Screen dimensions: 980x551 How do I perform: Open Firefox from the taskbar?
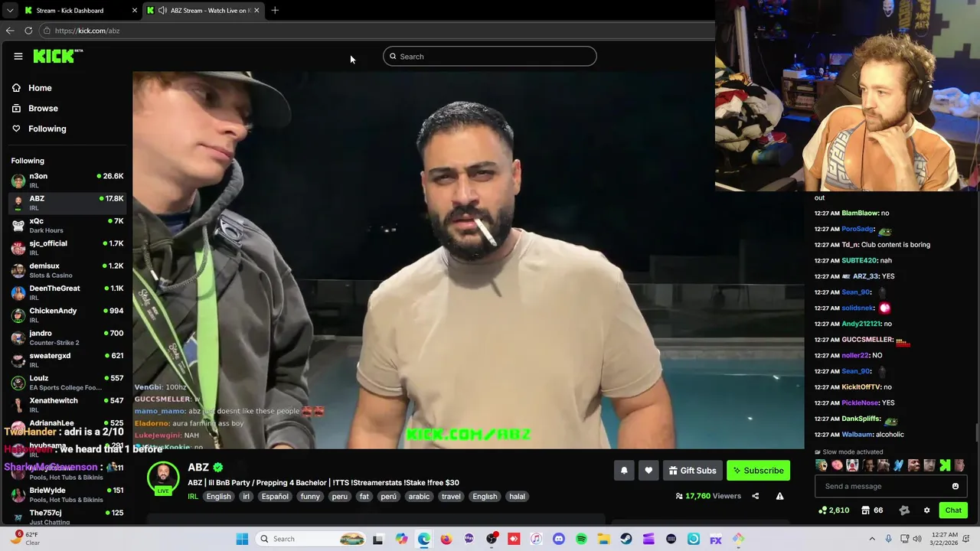(446, 539)
